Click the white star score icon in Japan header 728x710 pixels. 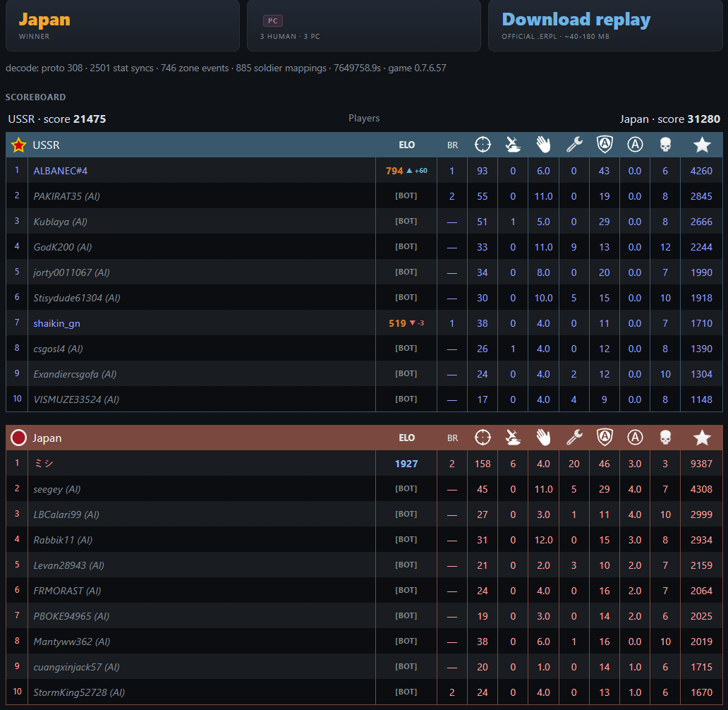pyautogui.click(x=701, y=438)
